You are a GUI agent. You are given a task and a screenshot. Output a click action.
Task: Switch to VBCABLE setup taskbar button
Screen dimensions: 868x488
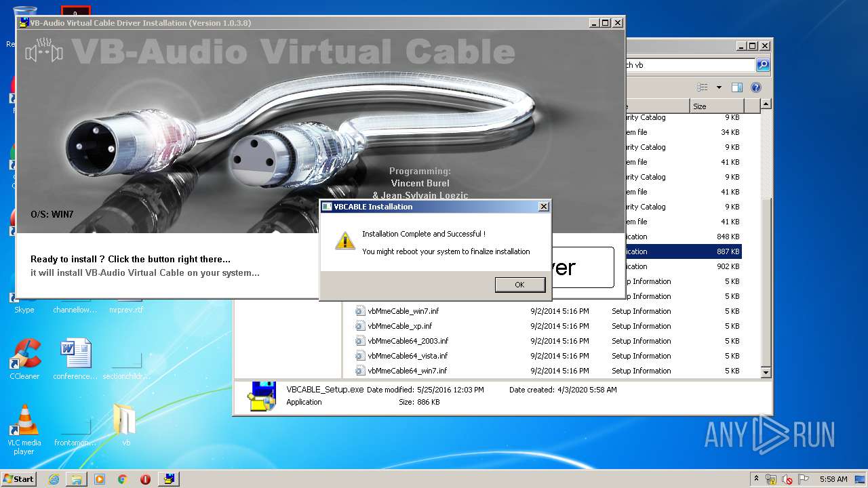tap(169, 479)
